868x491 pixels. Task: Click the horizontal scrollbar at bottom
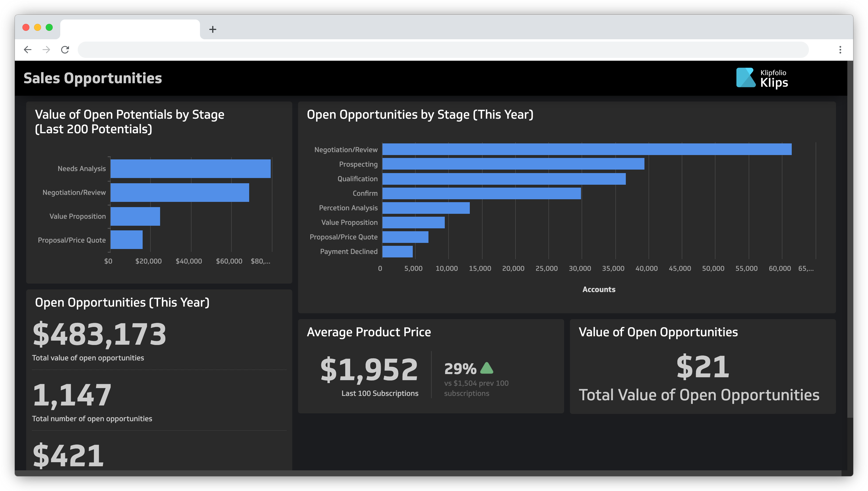(428, 474)
